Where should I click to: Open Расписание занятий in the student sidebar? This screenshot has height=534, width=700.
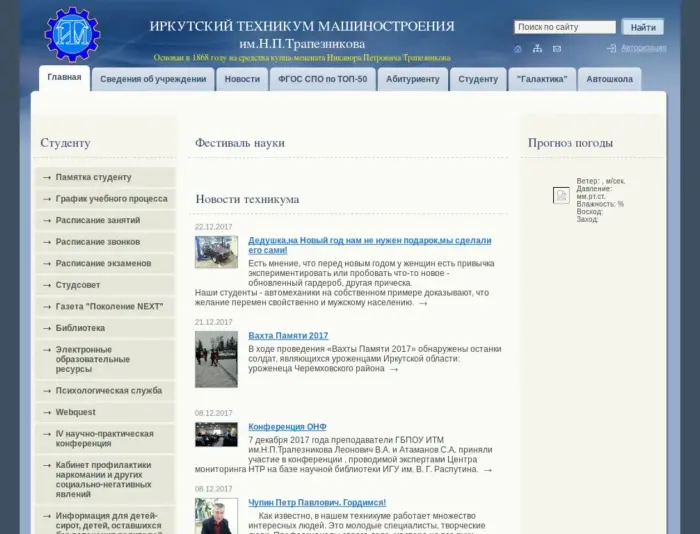coord(98,220)
